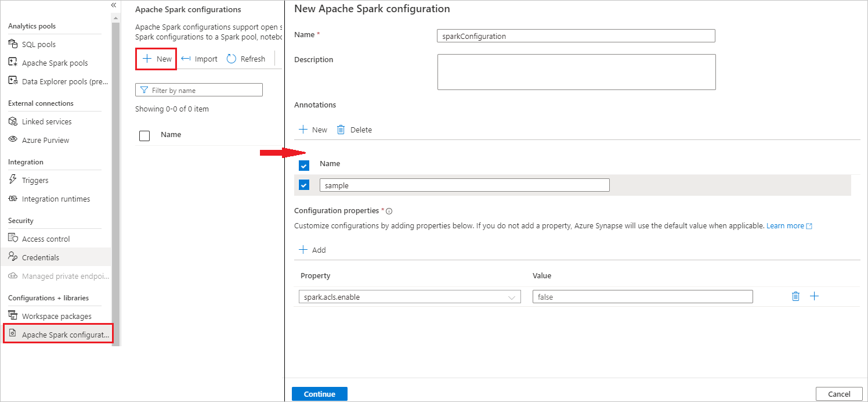The height and width of the screenshot is (402, 868).
Task: Toggle the annotations Name header checkbox
Action: click(304, 165)
